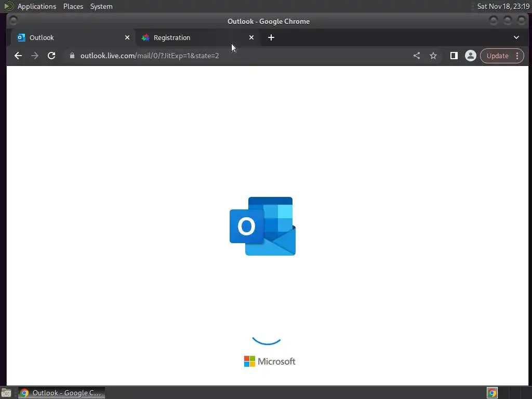Click the forward navigation arrow
This screenshot has height=399, width=532.
[x=35, y=56]
